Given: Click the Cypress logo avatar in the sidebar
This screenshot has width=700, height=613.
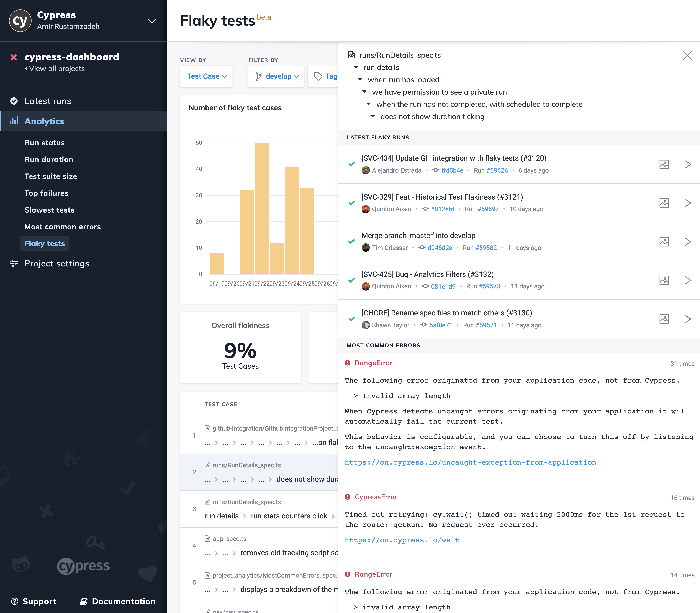Looking at the screenshot, I should coord(20,20).
